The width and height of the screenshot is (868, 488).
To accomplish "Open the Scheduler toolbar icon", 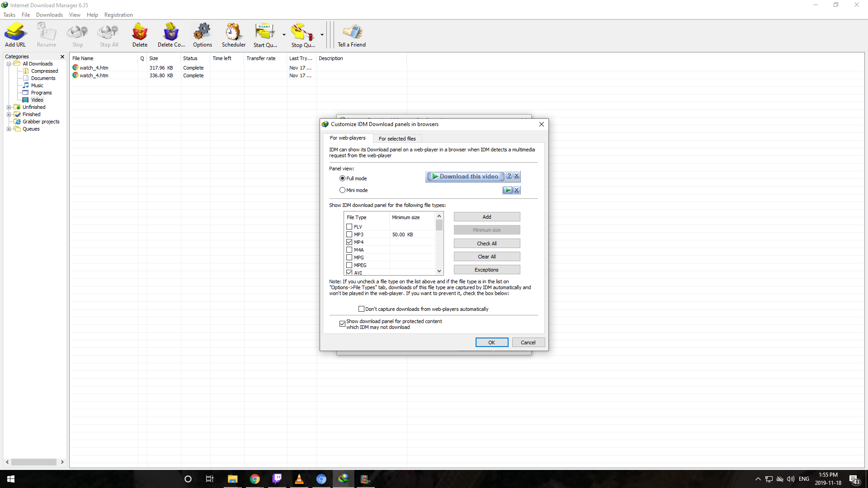I will (x=234, y=35).
